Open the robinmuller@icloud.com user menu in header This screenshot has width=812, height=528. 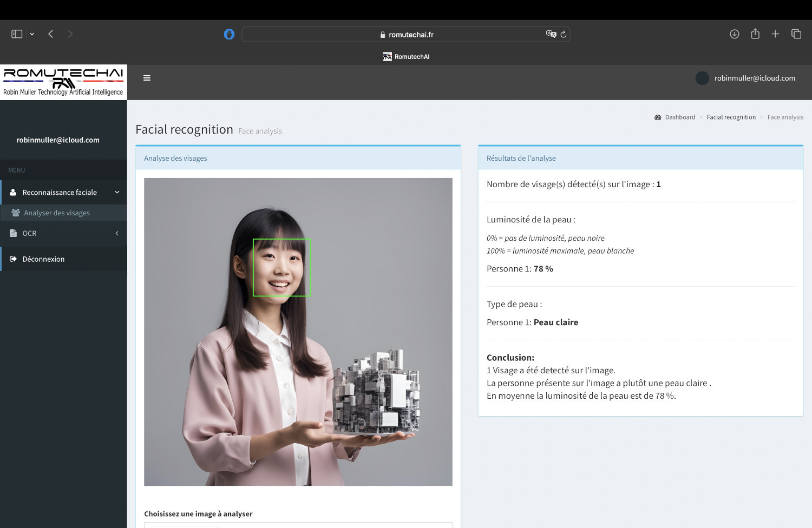point(746,78)
